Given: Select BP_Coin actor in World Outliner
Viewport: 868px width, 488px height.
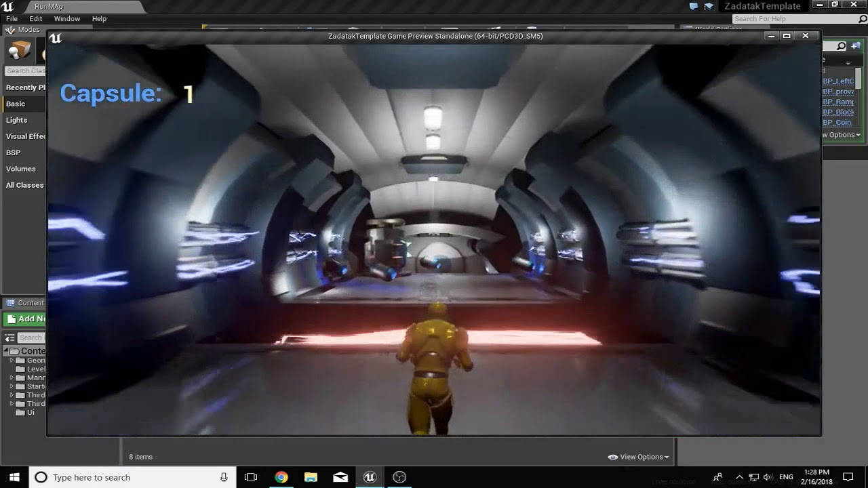Looking at the screenshot, I should (x=837, y=122).
